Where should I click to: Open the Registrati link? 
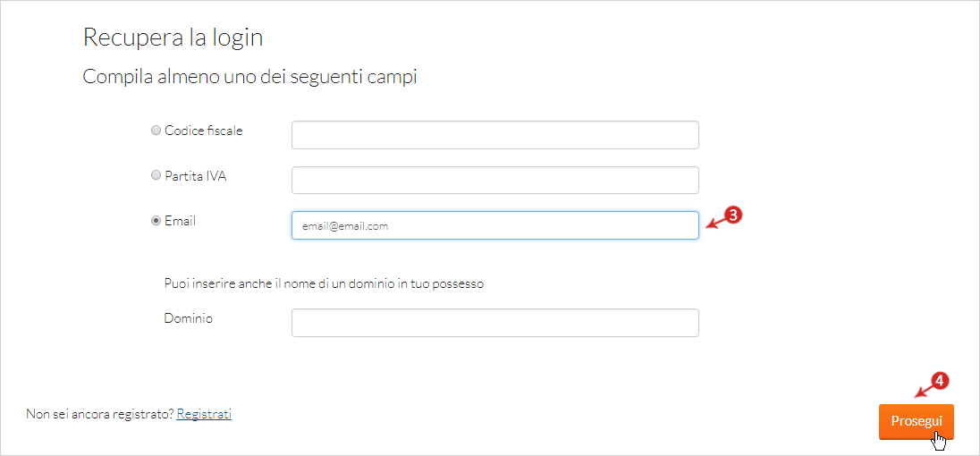point(205,414)
